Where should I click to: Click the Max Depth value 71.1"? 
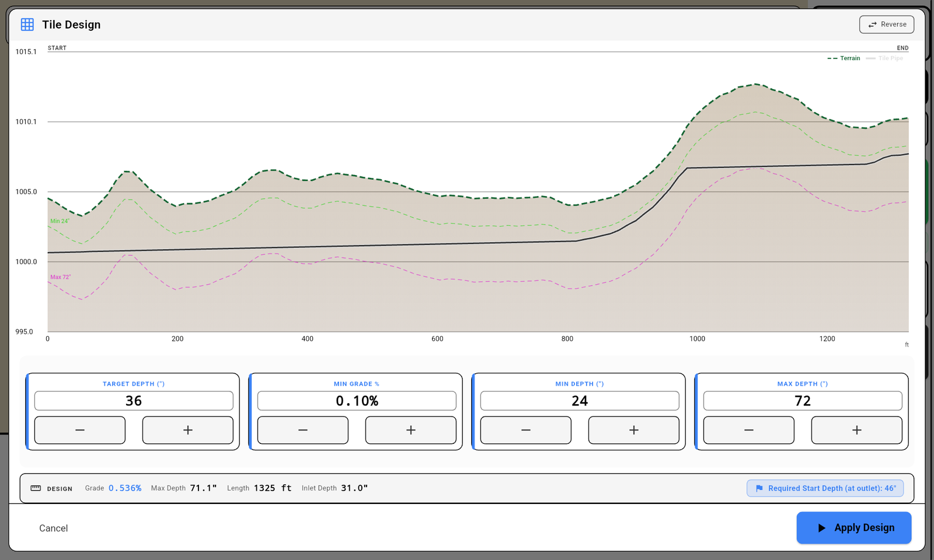203,488
